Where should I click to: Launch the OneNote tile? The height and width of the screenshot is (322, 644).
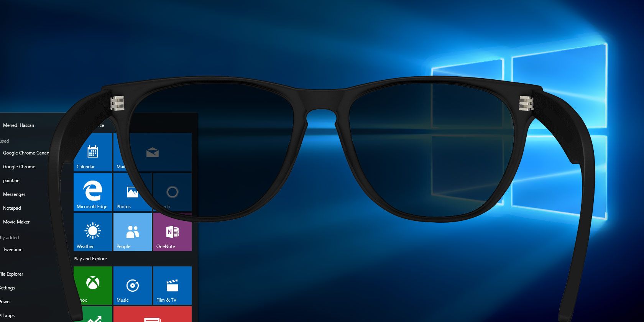pos(172,232)
